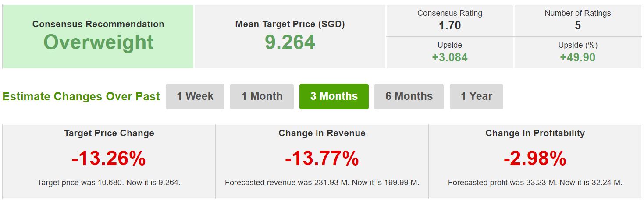The width and height of the screenshot is (644, 201).
Task: Click the 'Target price was 10.680' note
Action: coord(109,183)
